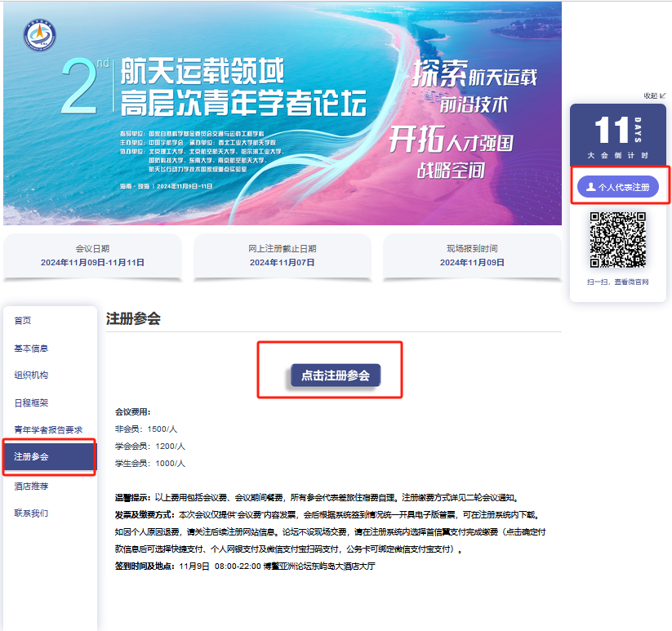672x631 pixels.
Task: Open the 首页 menu item
Action: click(x=23, y=321)
